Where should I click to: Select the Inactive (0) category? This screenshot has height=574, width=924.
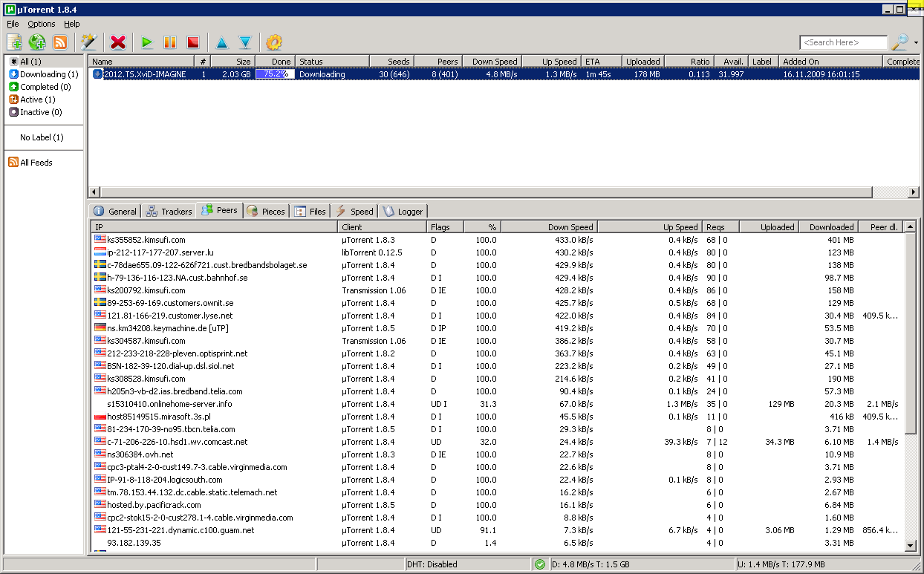[35, 112]
